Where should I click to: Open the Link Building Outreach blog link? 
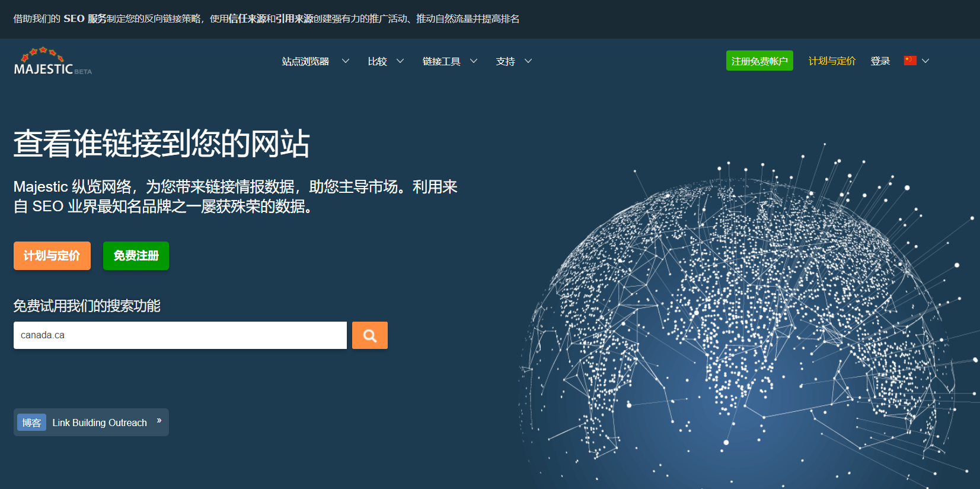click(x=100, y=423)
